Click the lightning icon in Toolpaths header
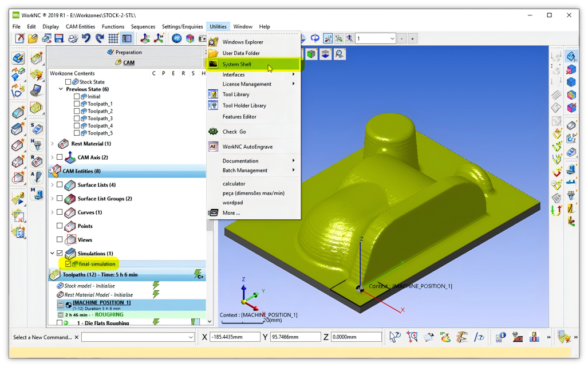The image size is (588, 367). pos(198,274)
